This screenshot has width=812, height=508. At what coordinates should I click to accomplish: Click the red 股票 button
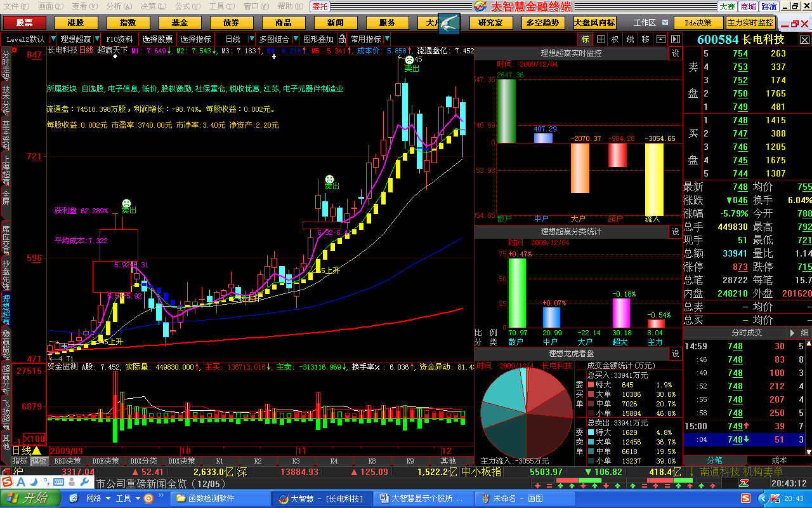(x=24, y=23)
